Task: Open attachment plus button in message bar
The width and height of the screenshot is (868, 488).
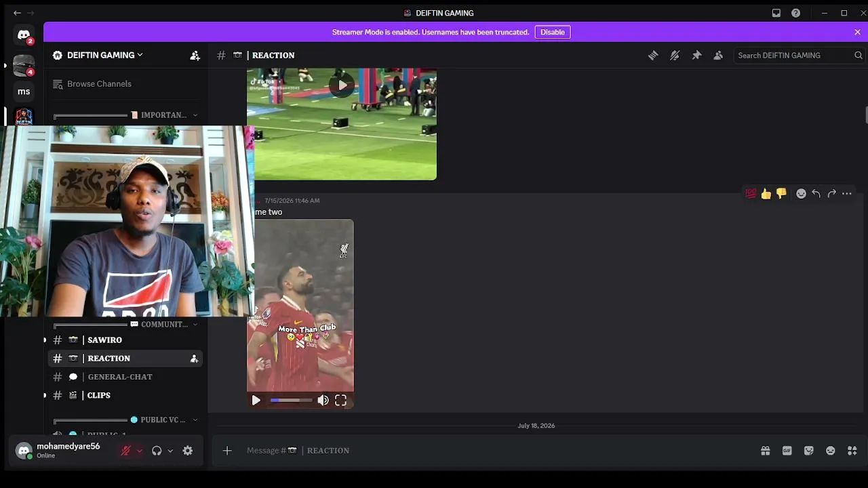Action: tap(227, 451)
